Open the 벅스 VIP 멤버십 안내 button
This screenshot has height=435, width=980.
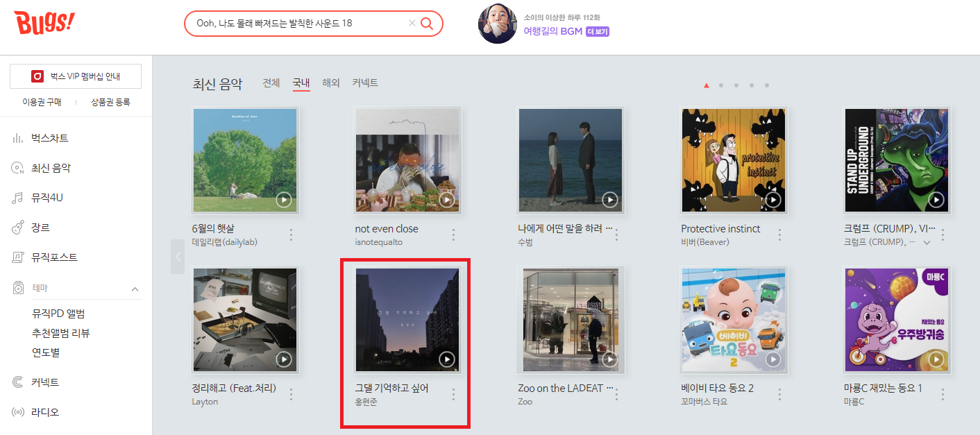[x=76, y=76]
